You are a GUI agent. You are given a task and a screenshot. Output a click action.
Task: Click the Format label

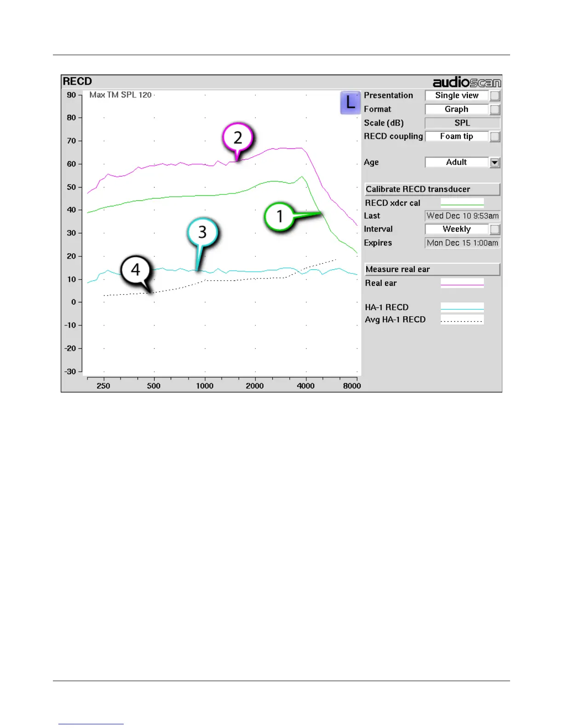(378, 109)
